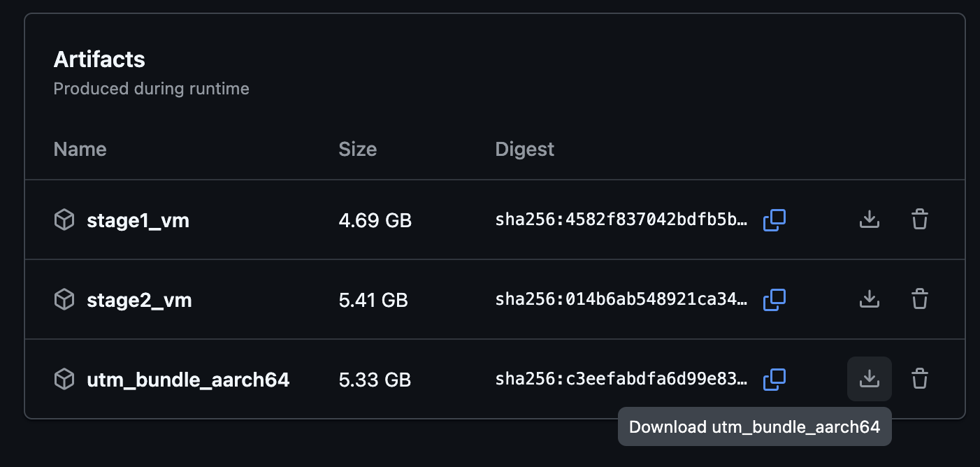The image size is (980, 467).
Task: Delete the stage1_vm artifact
Action: point(920,220)
